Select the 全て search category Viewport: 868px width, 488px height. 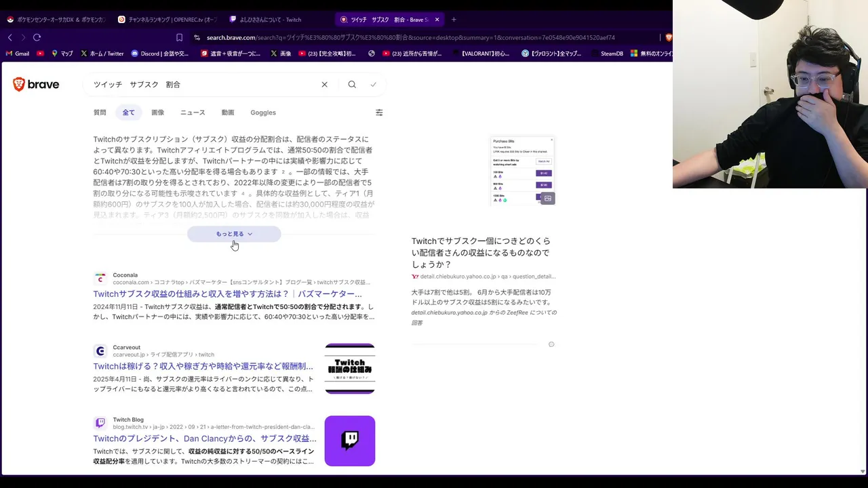pos(128,113)
